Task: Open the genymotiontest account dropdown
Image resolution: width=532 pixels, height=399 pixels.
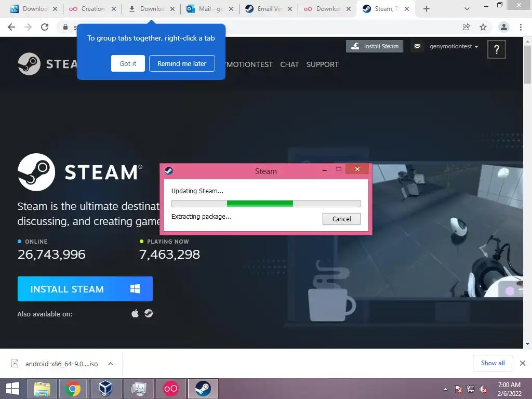Action: (x=454, y=46)
